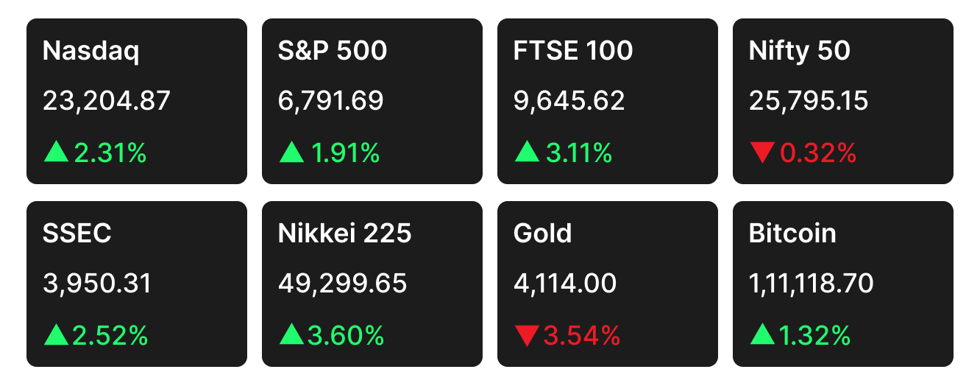The image size is (980, 386).
Task: Click the SSEC green up arrow
Action: coord(56,336)
